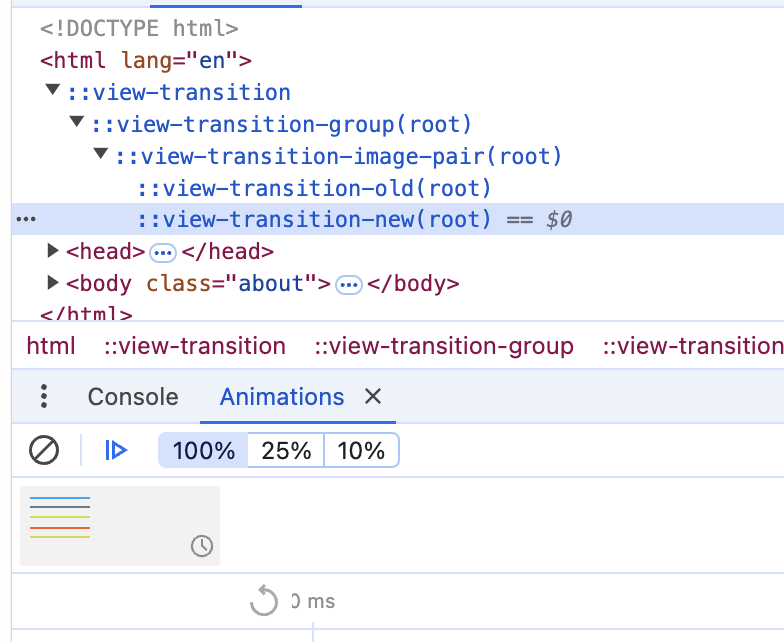Collapse the ::view-transition-group(root) node
Viewport: 784px width, 642px height.
77,124
